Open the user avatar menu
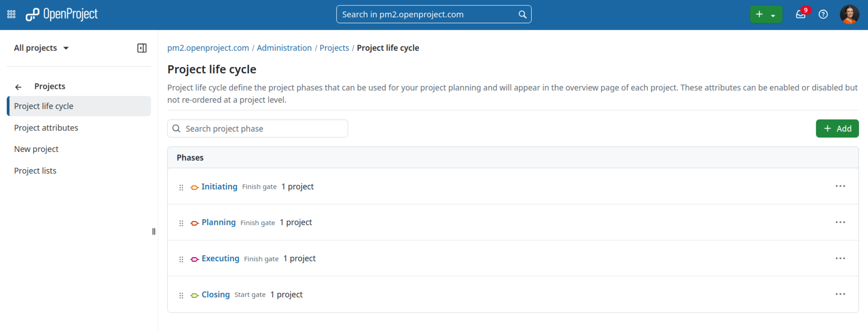Image resolution: width=868 pixels, height=331 pixels. (x=849, y=14)
